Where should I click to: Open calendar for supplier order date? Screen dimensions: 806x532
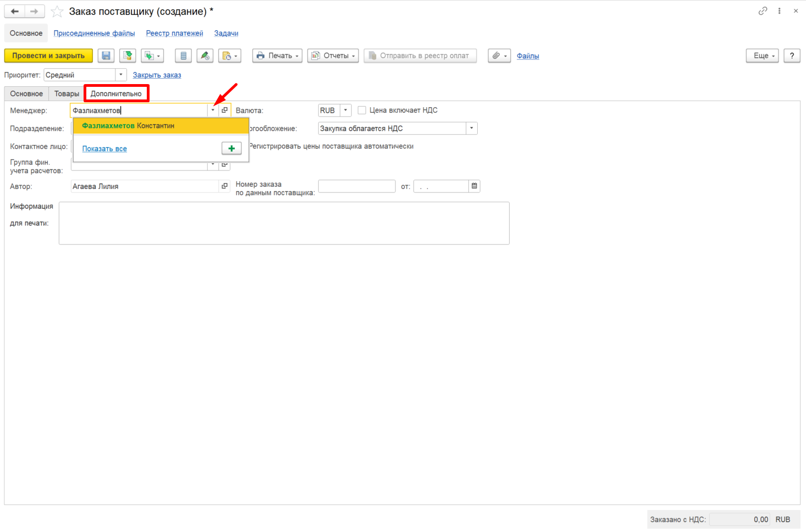[474, 186]
